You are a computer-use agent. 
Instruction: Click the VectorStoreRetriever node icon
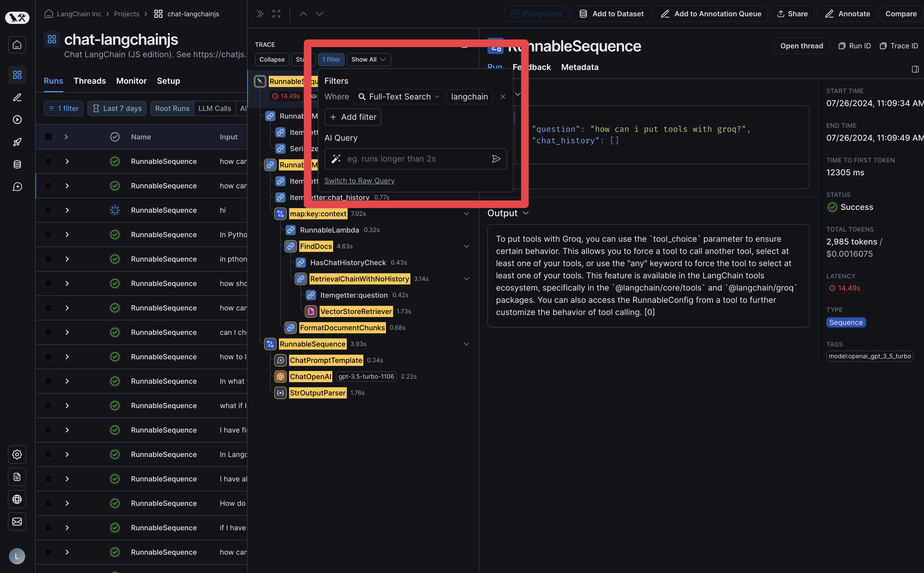(x=310, y=311)
